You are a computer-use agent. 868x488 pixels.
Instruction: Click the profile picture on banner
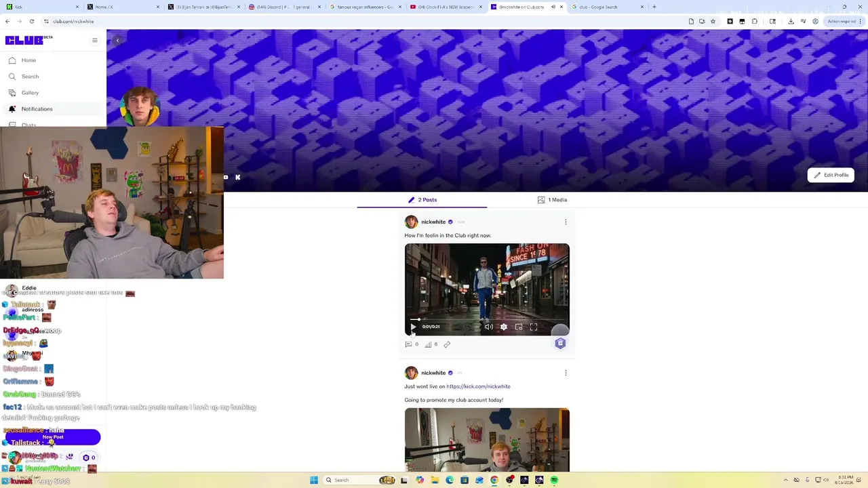point(140,107)
